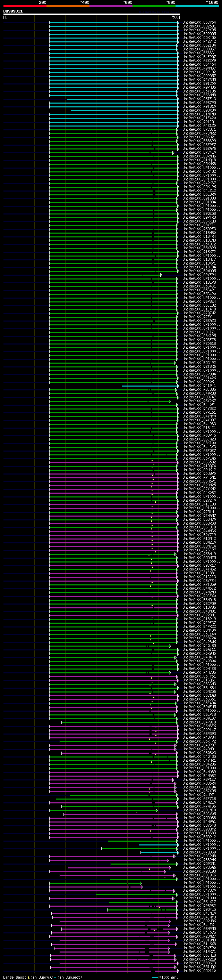
Task: Click the UniRef100_C6SY64 hit label
Action: [199, 23]
